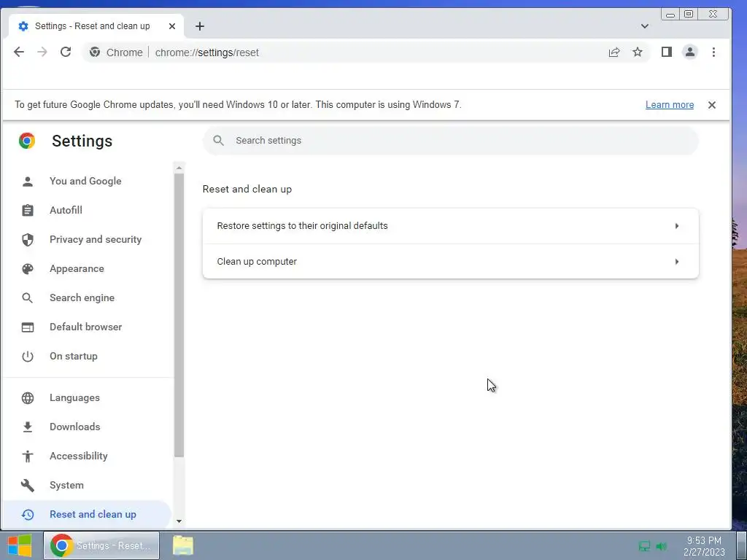The width and height of the screenshot is (747, 560).
Task: Click the sidebar scrollbar thumb
Action: point(179,315)
